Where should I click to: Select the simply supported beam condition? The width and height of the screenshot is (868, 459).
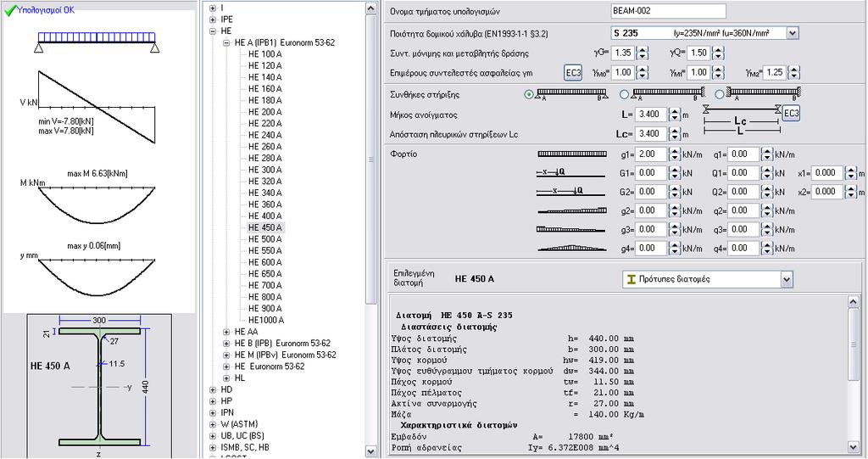[x=529, y=94]
